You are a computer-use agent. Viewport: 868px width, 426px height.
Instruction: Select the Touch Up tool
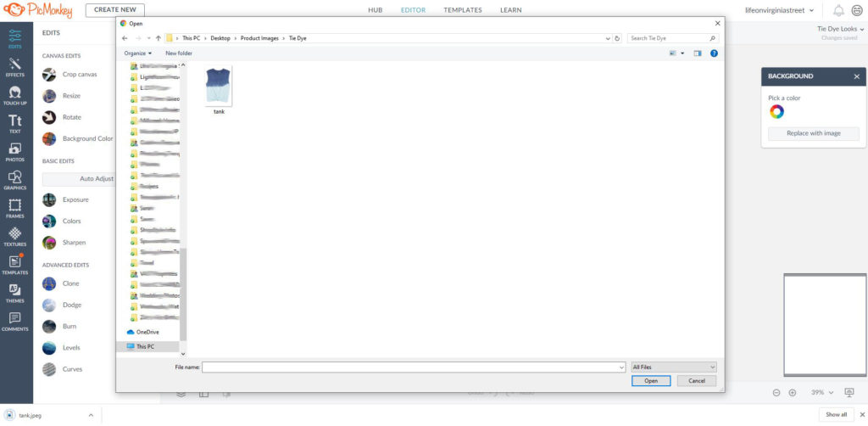point(15,96)
